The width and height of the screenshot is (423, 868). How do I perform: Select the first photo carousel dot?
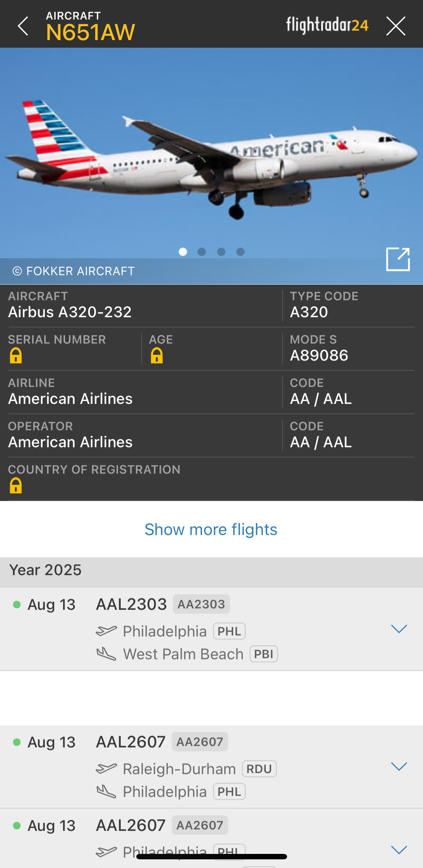[183, 252]
